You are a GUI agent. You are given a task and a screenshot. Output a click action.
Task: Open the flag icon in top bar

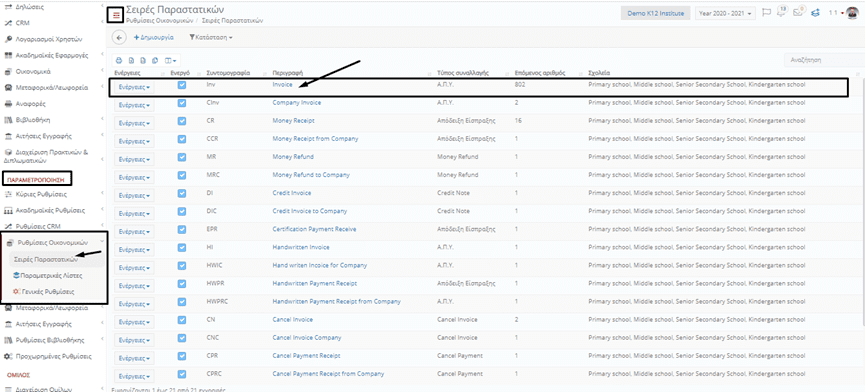point(766,13)
